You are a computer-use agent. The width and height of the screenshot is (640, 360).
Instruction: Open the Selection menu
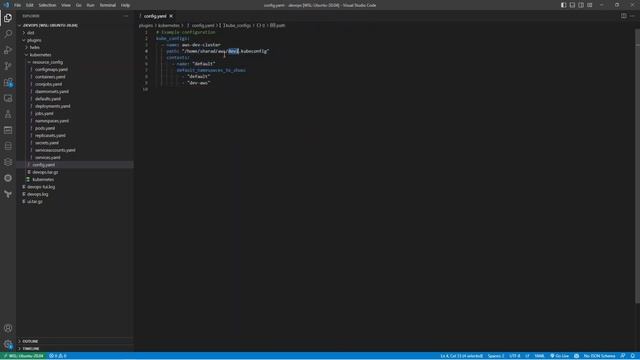tap(47, 5)
